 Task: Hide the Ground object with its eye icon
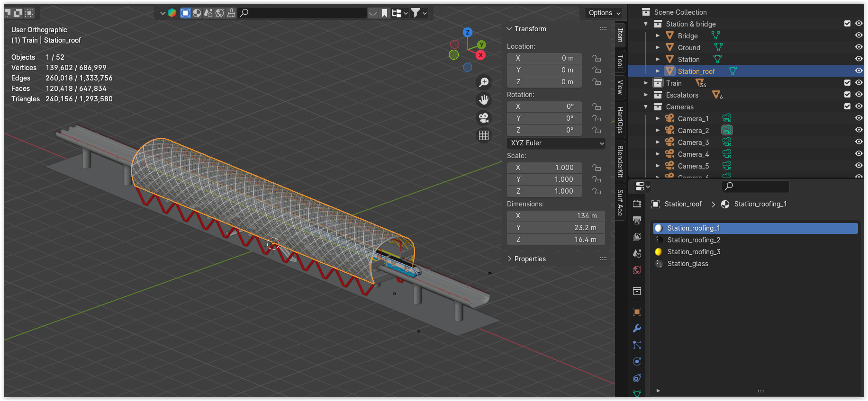(859, 47)
